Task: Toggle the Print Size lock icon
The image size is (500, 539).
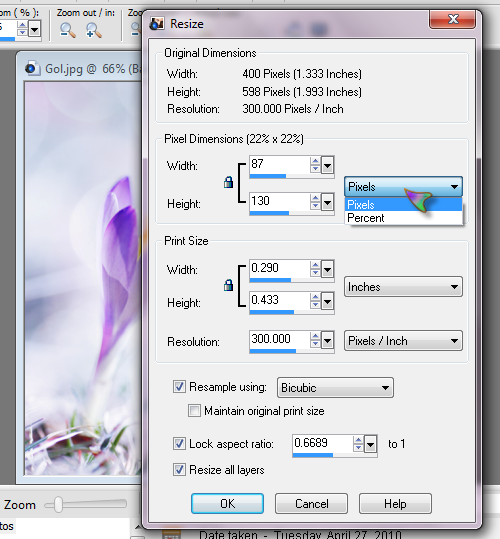Action: pyautogui.click(x=228, y=285)
